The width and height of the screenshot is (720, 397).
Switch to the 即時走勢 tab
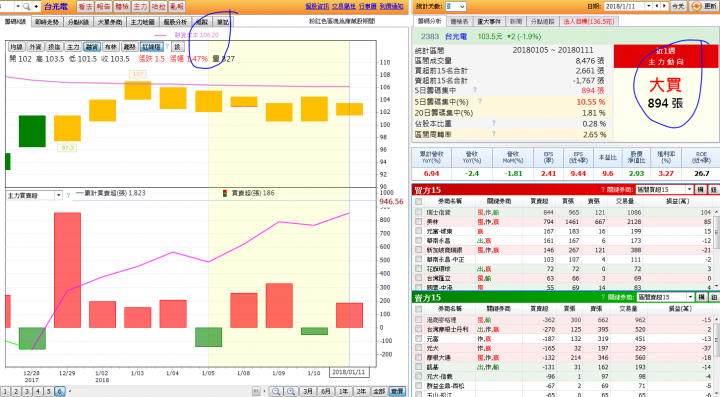click(x=47, y=22)
